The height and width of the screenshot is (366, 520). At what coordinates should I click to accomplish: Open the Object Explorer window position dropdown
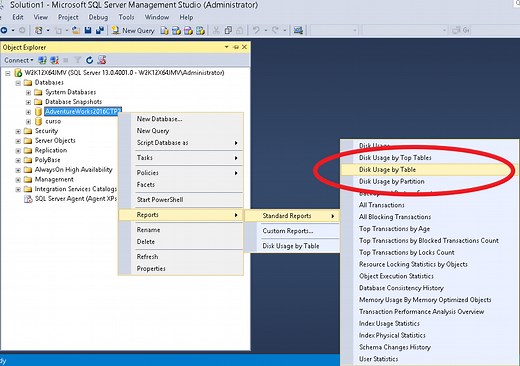click(x=227, y=47)
